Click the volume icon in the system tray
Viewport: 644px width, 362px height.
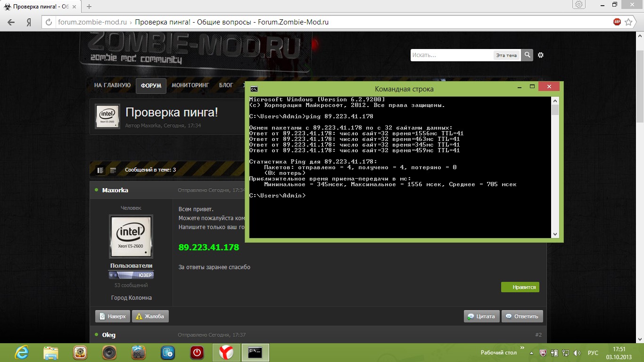[x=578, y=353]
